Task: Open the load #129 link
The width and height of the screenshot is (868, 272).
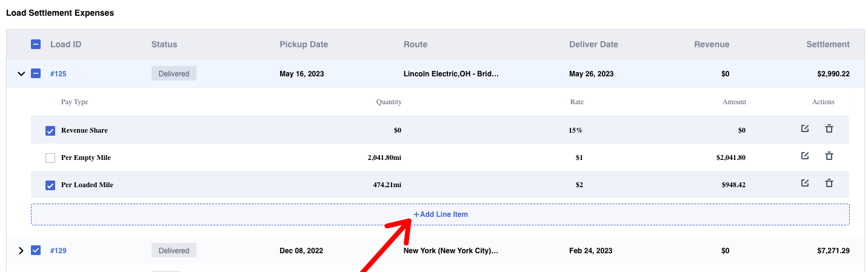Action: pos(58,250)
